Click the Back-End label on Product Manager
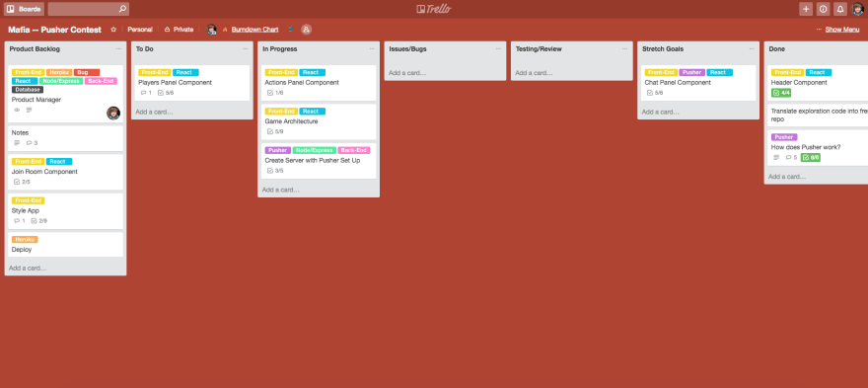Screen dimensions: 868x388 click(101, 81)
